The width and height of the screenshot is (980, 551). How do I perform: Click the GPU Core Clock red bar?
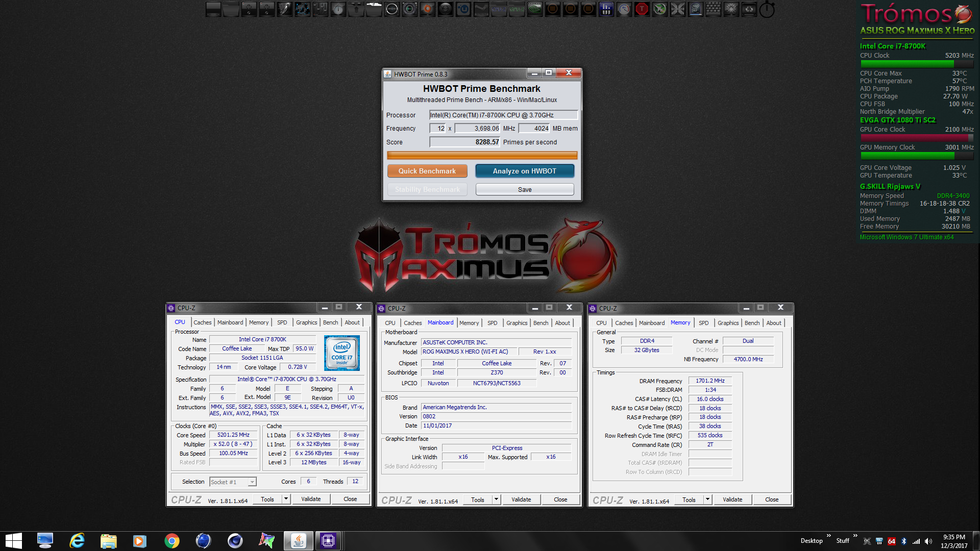[x=917, y=138]
